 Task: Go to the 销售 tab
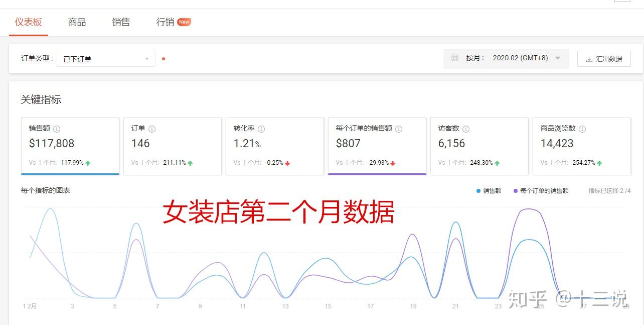[x=121, y=22]
